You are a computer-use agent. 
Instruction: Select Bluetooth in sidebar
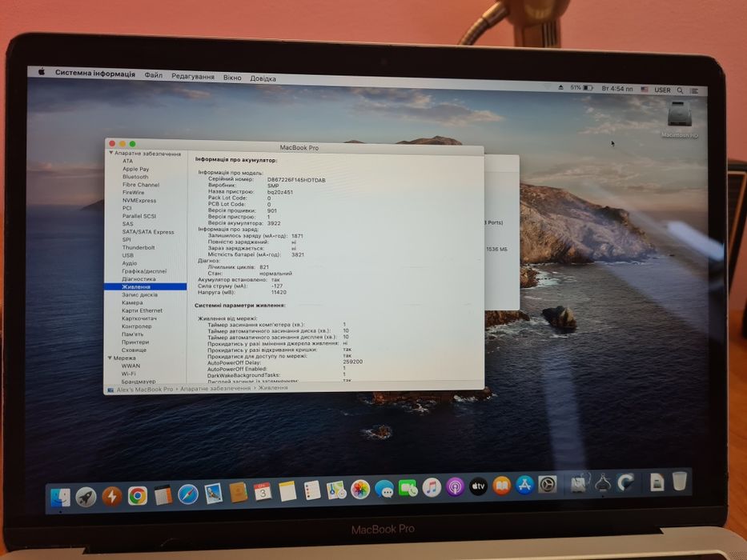pyautogui.click(x=135, y=177)
